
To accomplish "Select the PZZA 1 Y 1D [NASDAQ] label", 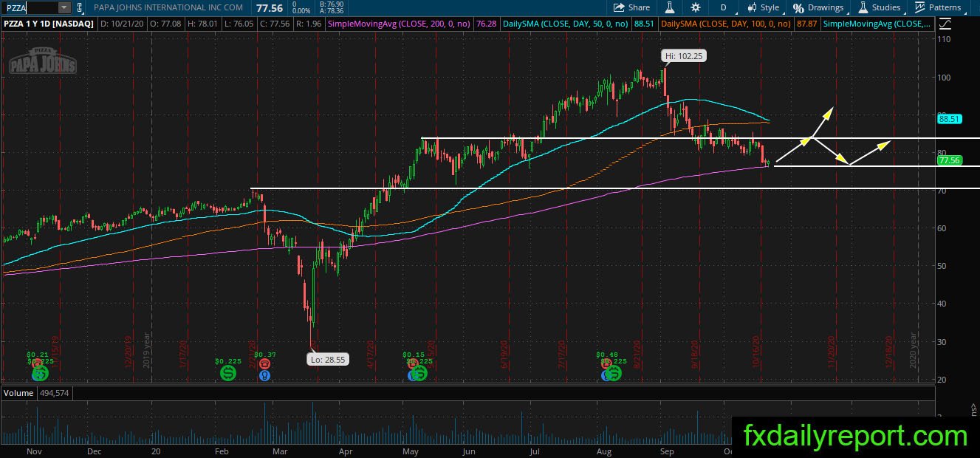I will coord(48,24).
